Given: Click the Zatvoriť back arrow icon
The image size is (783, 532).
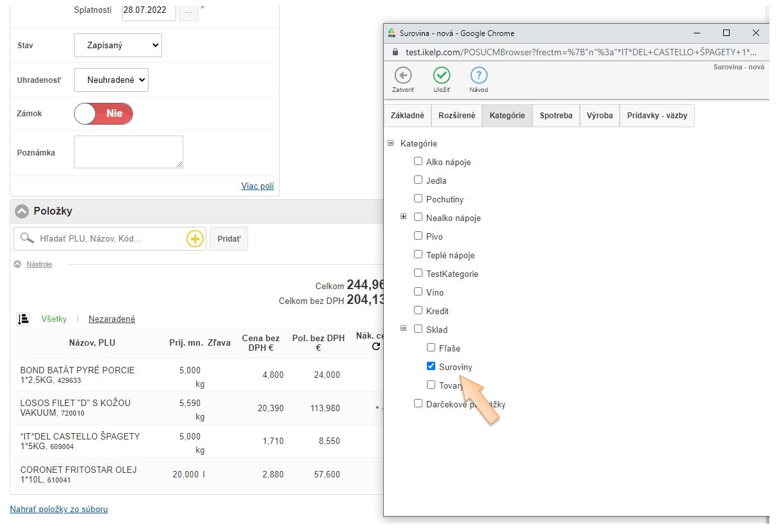Looking at the screenshot, I should point(403,75).
